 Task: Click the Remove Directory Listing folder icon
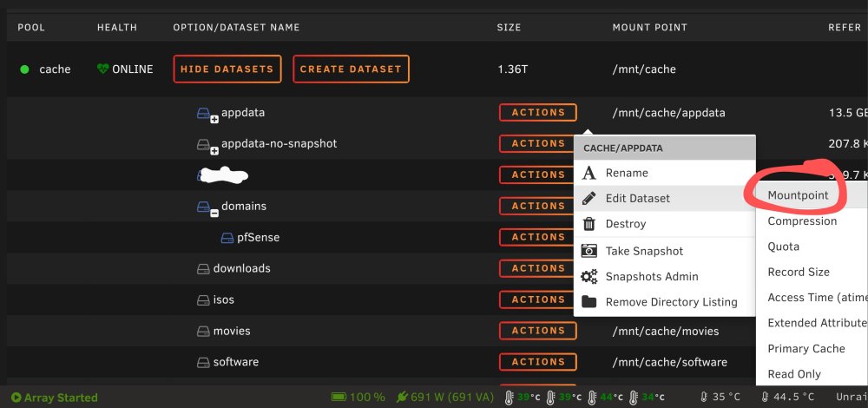pos(589,302)
